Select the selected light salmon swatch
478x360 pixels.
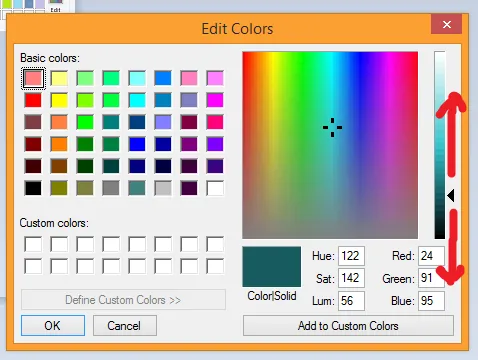33,78
